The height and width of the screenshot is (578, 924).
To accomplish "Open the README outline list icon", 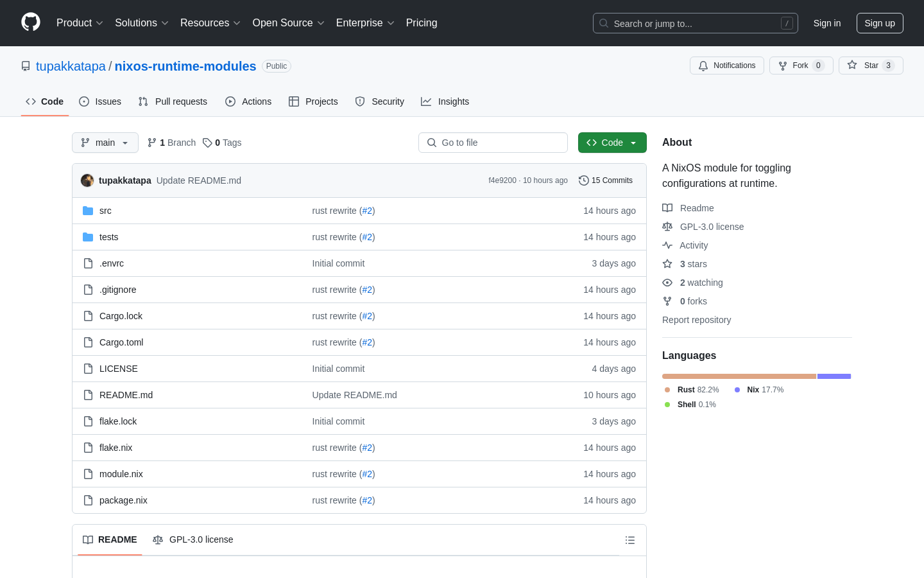I will point(630,540).
